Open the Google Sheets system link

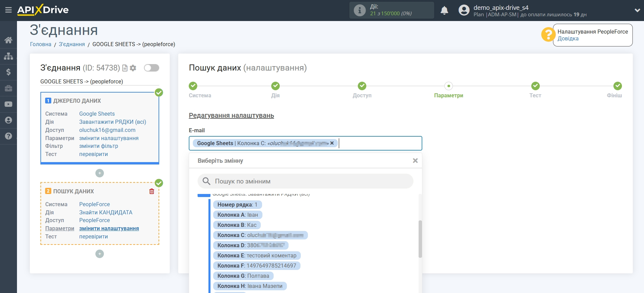pos(97,114)
